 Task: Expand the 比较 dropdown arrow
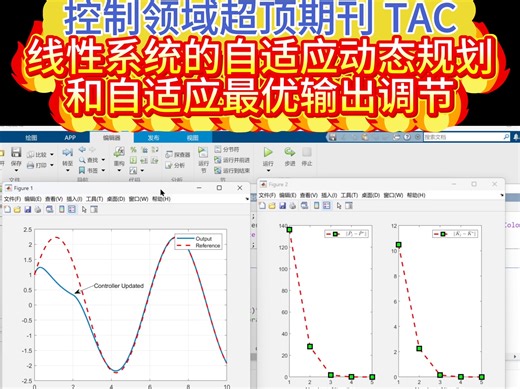(52, 155)
